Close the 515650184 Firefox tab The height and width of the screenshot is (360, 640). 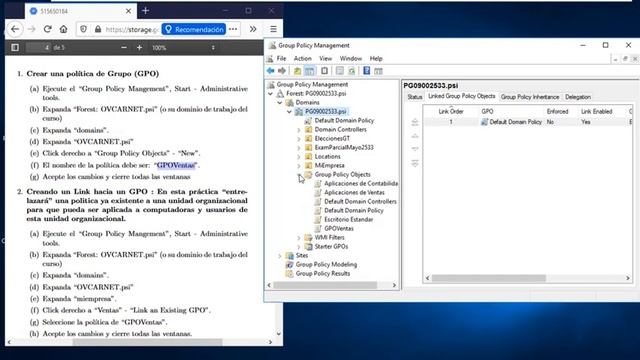pyautogui.click(x=128, y=11)
